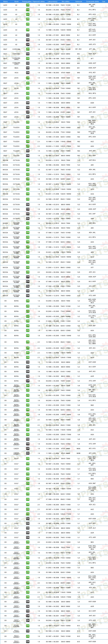The image size is (108, 644).
Task: Click the petrol icon in the VW POLO VARIANT 1.6 row
Action: click(x=28, y=637)
